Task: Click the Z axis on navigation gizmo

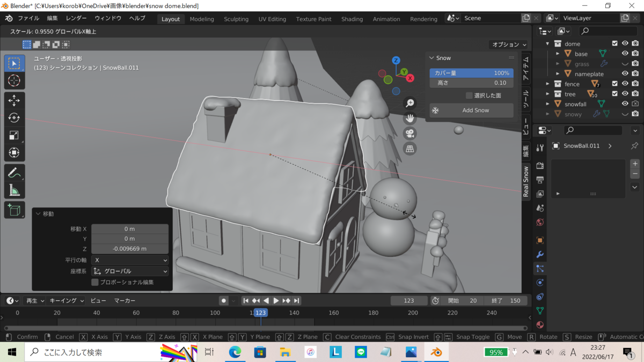Action: pos(396,60)
